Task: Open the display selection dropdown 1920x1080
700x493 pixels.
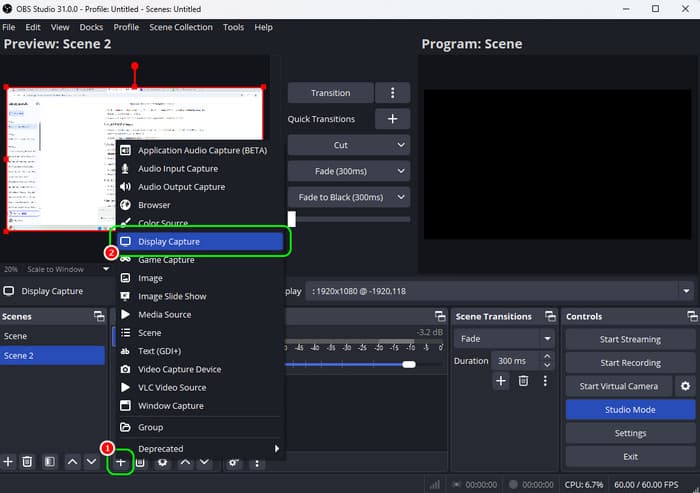Action: tap(500, 291)
